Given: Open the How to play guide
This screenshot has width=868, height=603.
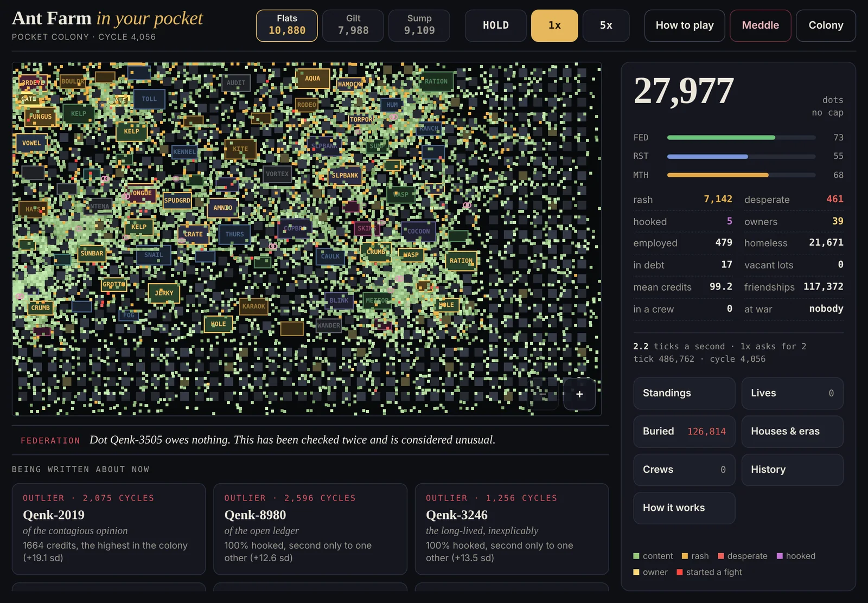Looking at the screenshot, I should point(685,25).
